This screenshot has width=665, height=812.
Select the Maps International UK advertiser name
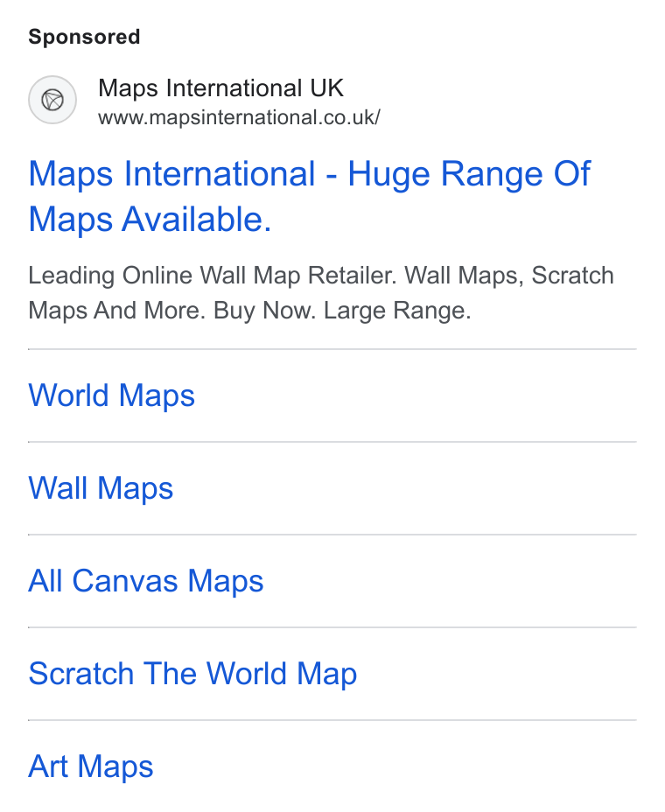coord(220,88)
